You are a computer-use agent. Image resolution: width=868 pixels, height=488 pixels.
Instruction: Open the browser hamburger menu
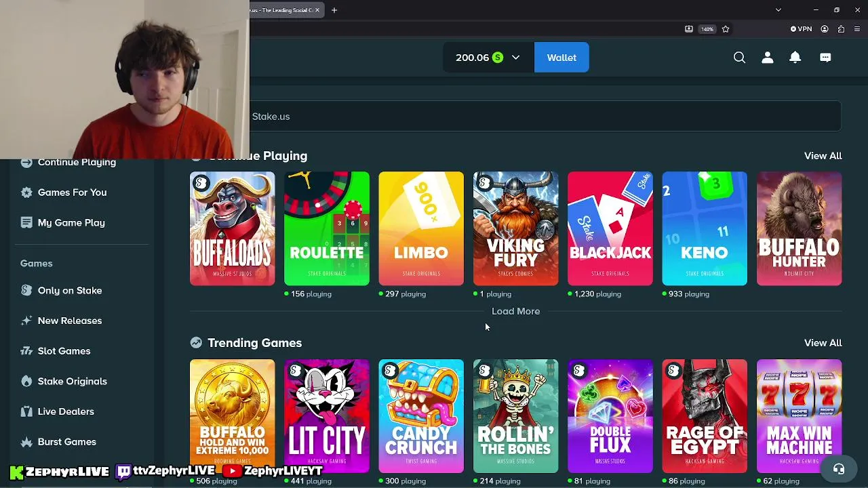857,29
